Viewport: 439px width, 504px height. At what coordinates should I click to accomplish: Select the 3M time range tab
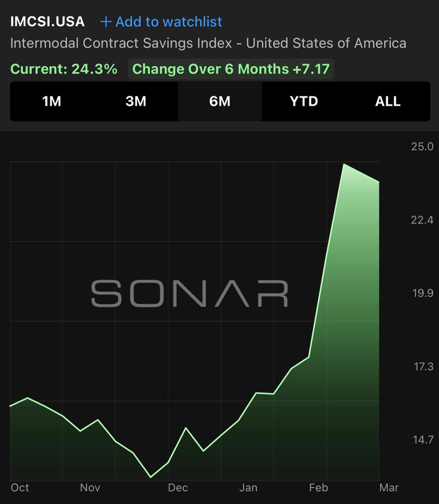(136, 101)
